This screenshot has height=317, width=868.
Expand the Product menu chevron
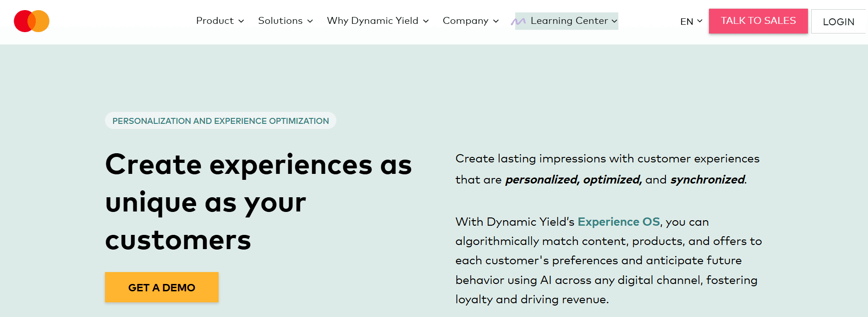[x=242, y=21]
